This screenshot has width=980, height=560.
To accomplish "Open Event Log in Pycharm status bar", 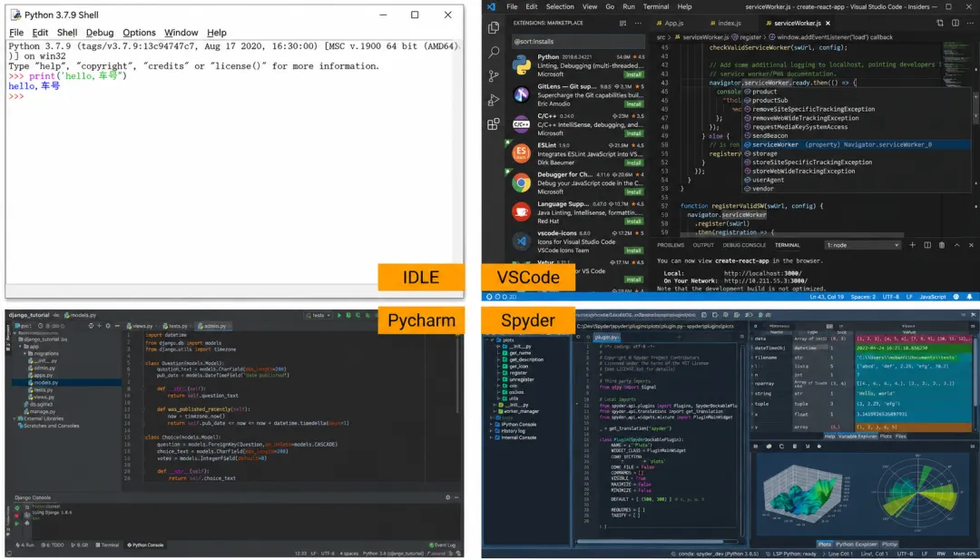I will [x=445, y=545].
